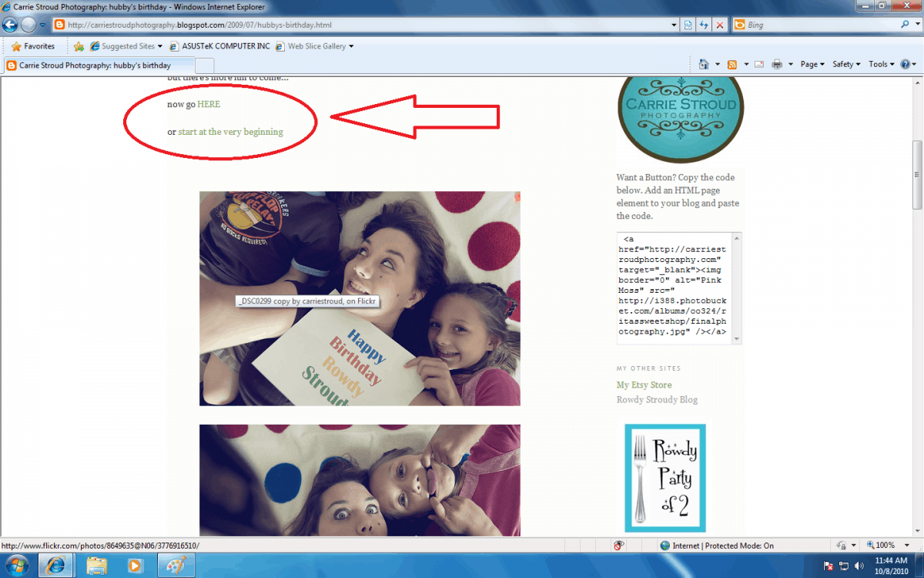924x578 pixels.
Task: Toggle the Compatibility View icon
Action: (x=689, y=25)
